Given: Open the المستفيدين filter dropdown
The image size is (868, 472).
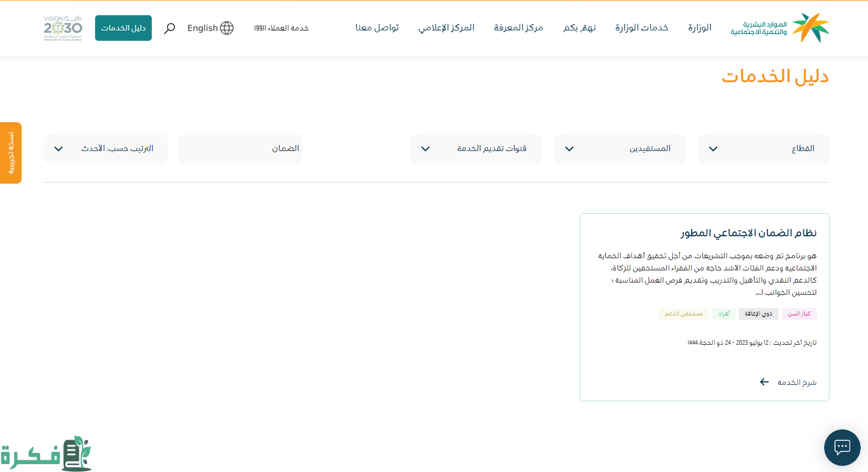Looking at the screenshot, I should pyautogui.click(x=619, y=149).
